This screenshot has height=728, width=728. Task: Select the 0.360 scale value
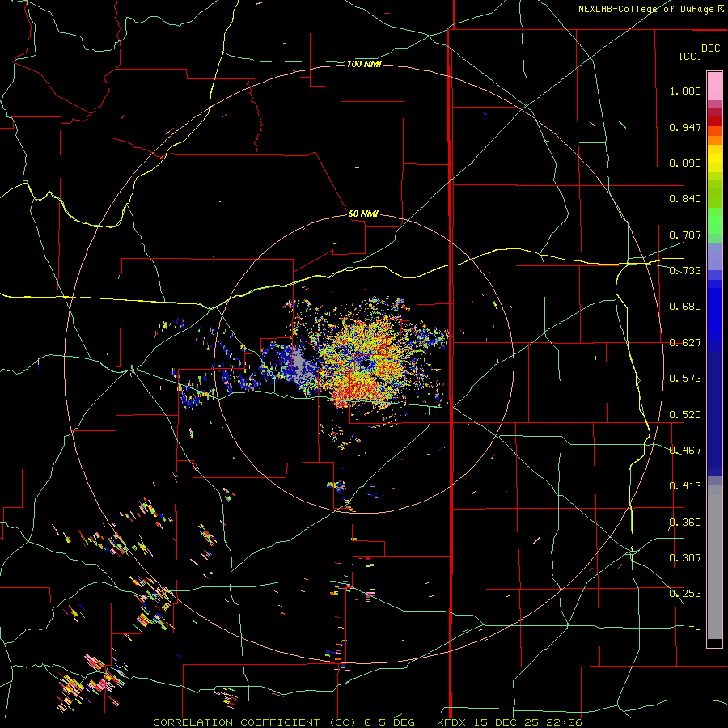(x=685, y=523)
